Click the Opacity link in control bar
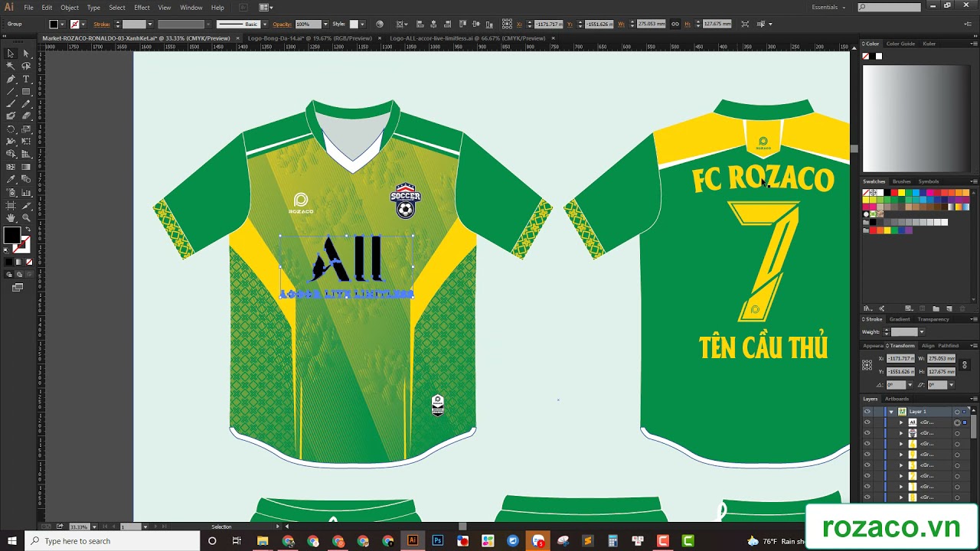Viewport: 980px width, 551px height. (283, 24)
